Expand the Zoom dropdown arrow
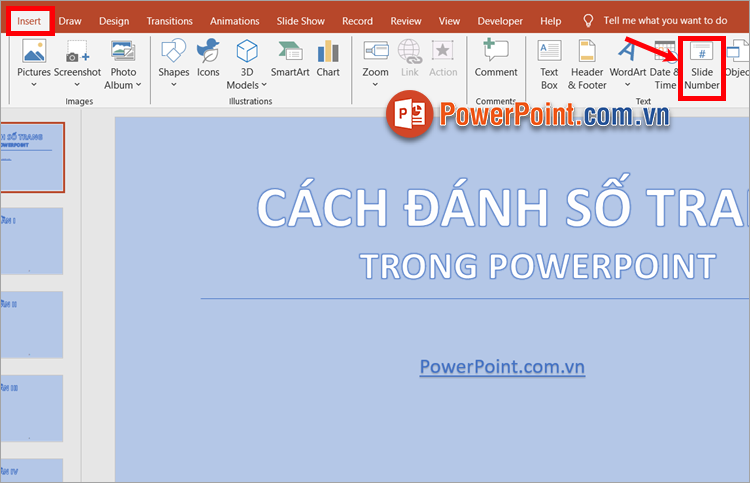 point(375,85)
